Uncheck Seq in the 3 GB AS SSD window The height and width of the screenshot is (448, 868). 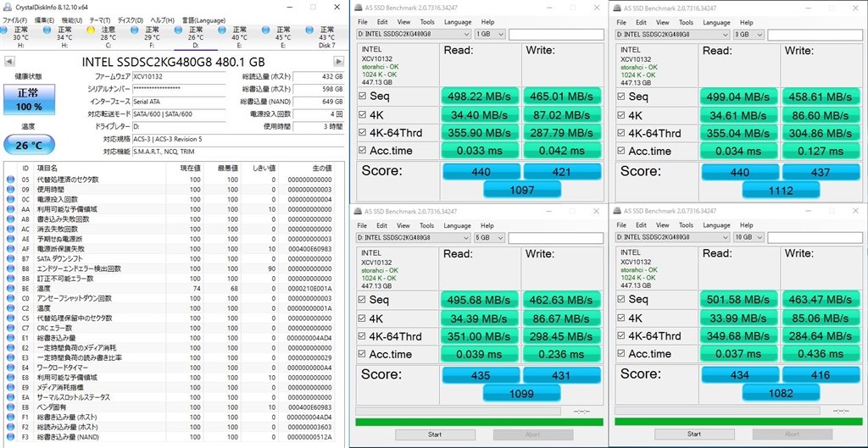621,97
